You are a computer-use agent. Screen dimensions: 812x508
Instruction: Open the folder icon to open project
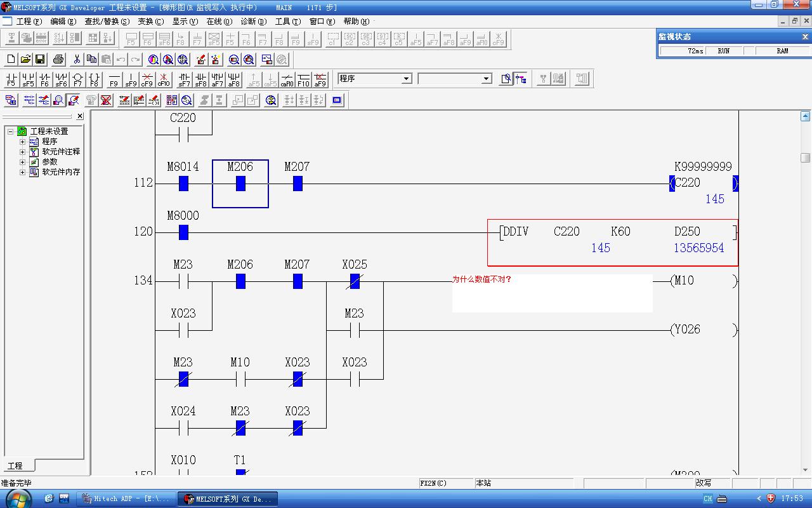[x=25, y=60]
